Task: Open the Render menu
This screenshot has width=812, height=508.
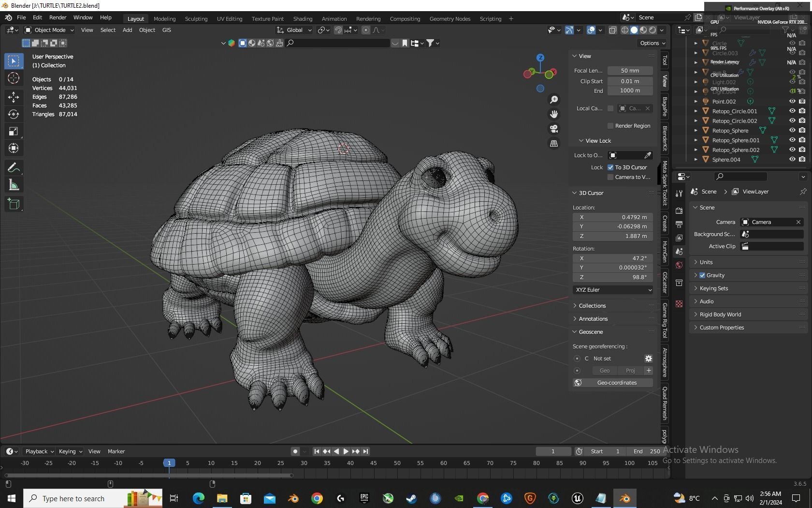Action: click(58, 17)
